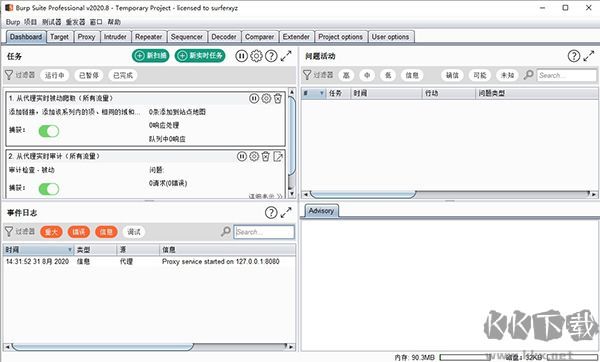This screenshot has width=600, height=362.
Task: Click help icon in Issue activity panel
Action: point(574,56)
